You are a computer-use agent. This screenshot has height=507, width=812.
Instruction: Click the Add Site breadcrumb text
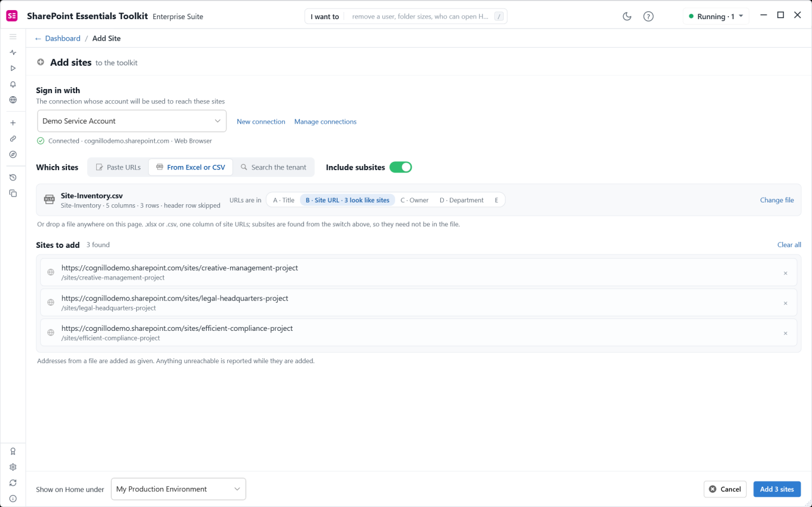[106, 38]
